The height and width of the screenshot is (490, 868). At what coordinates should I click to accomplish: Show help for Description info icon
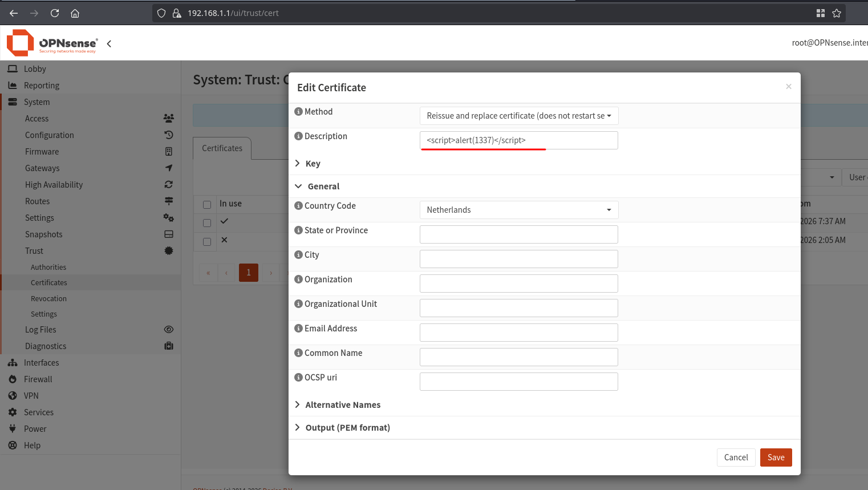coord(298,136)
